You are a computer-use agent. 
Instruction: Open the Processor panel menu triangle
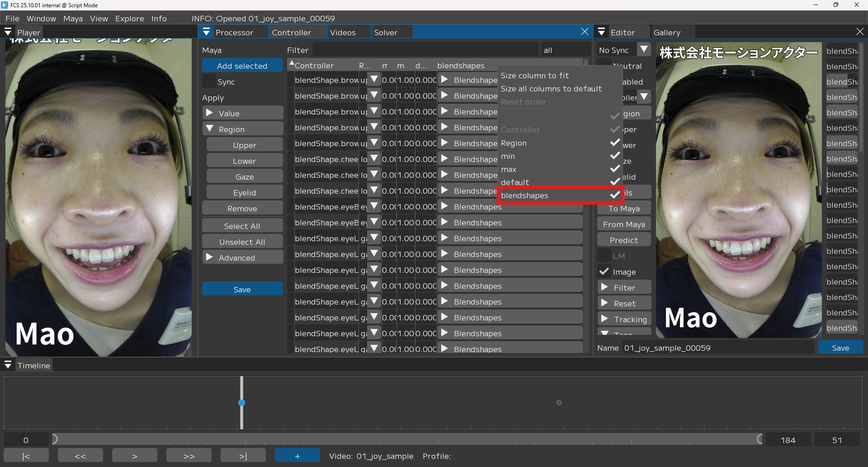pos(206,32)
